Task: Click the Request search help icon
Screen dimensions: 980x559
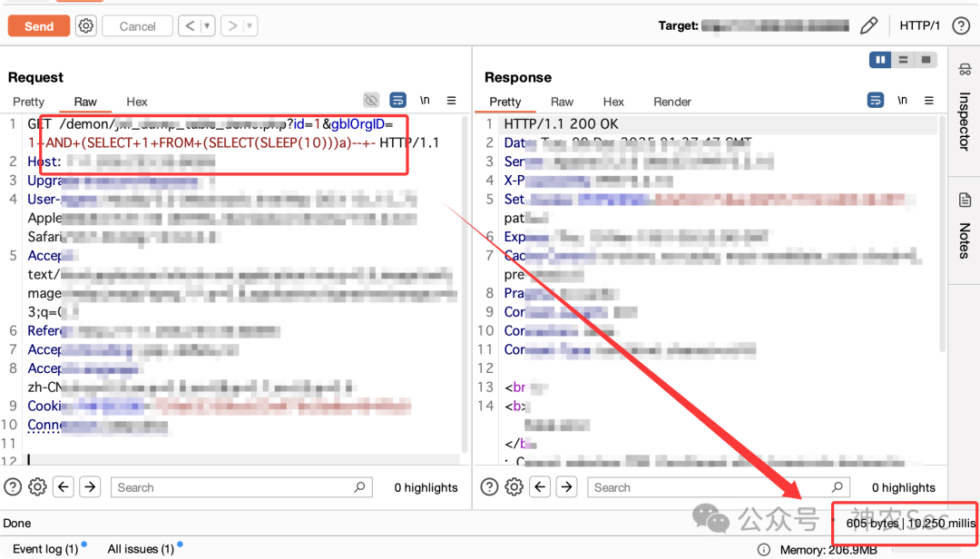Action: 13,487
